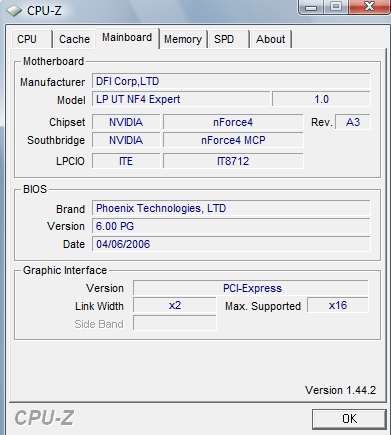Click the BIOS date 04/06/2006
The image size is (391, 435).
click(x=231, y=244)
